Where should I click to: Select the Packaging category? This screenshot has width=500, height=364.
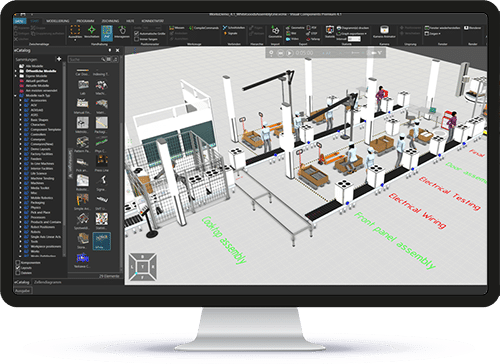click(34, 203)
